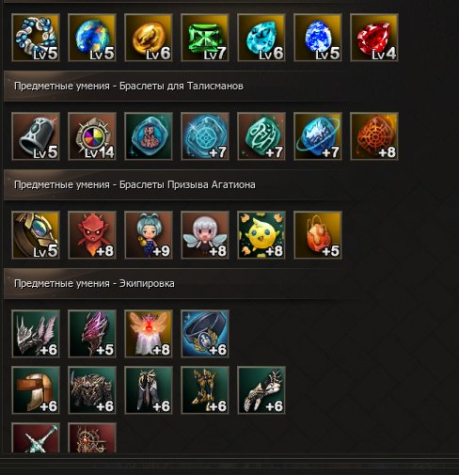This screenshot has width=459, height=475.
Task: Click the red imp agathion +8
Action: [x=92, y=235]
